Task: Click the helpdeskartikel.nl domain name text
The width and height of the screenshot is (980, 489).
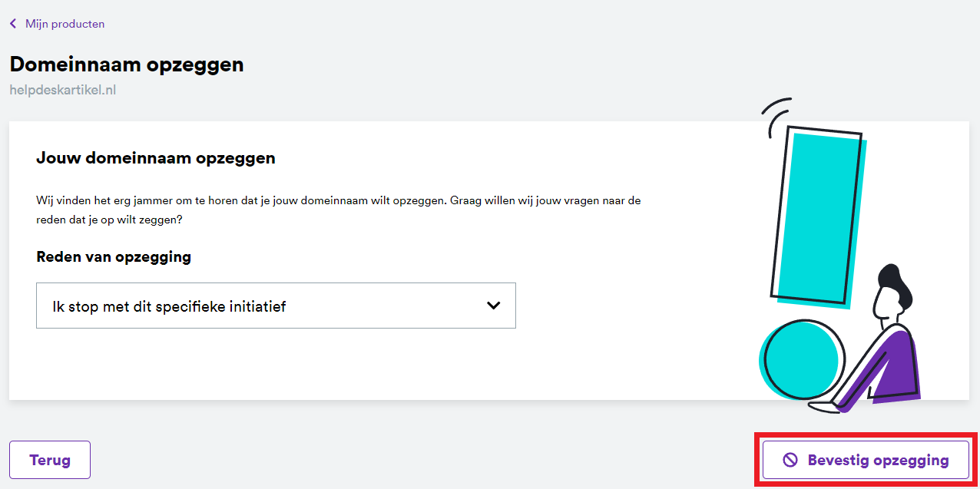Action: pos(62,90)
